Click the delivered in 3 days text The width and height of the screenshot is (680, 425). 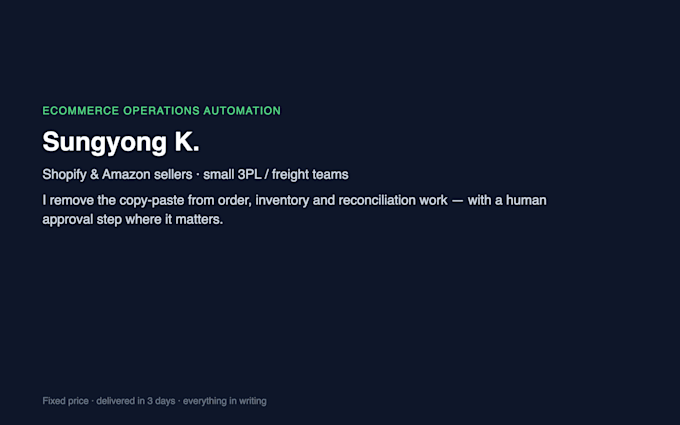pos(136,401)
